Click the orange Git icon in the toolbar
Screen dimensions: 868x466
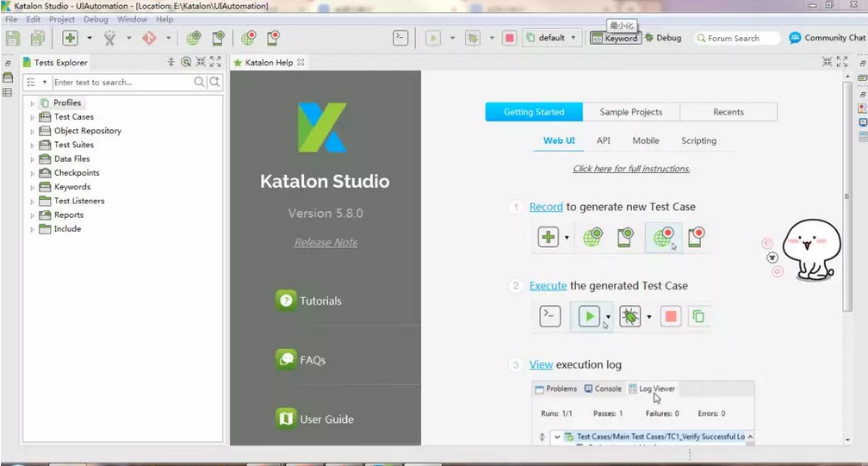149,38
